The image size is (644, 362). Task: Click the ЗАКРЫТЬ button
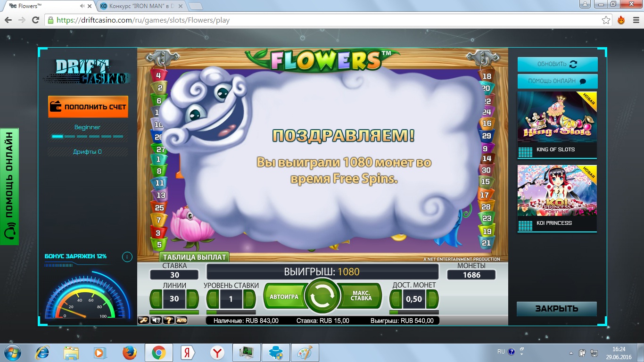(556, 309)
